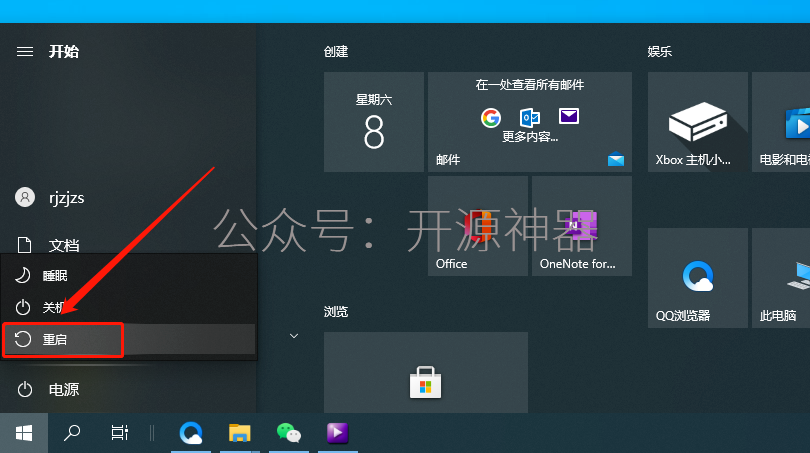Open 文档 documents folder

point(48,245)
